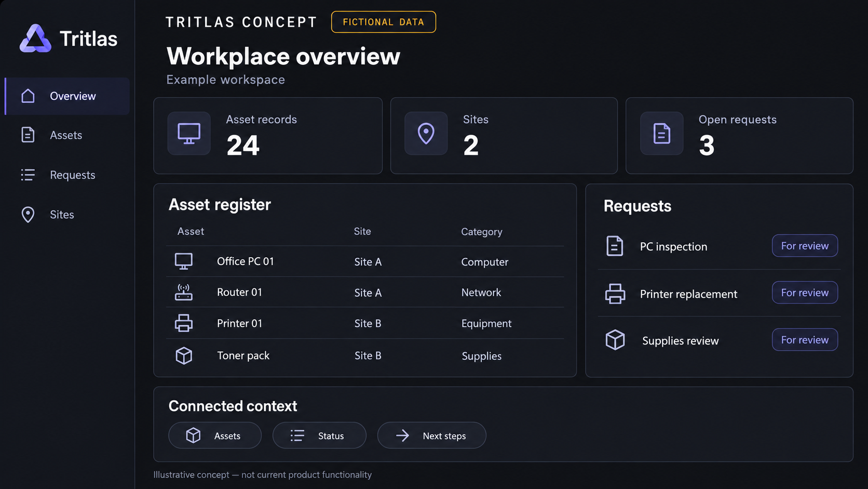Click the Example workspace subtitle
Viewport: 868px width, 489px height.
(x=225, y=80)
